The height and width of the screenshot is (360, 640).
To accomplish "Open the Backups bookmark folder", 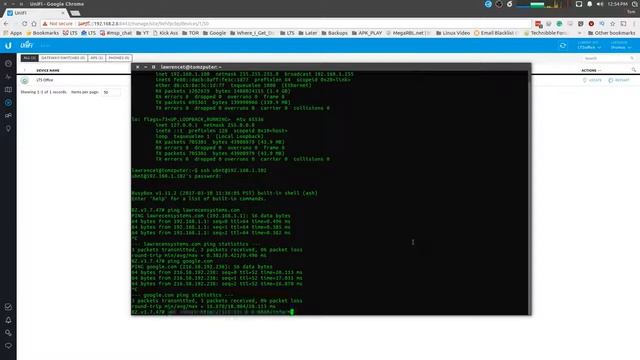I will click(x=334, y=33).
